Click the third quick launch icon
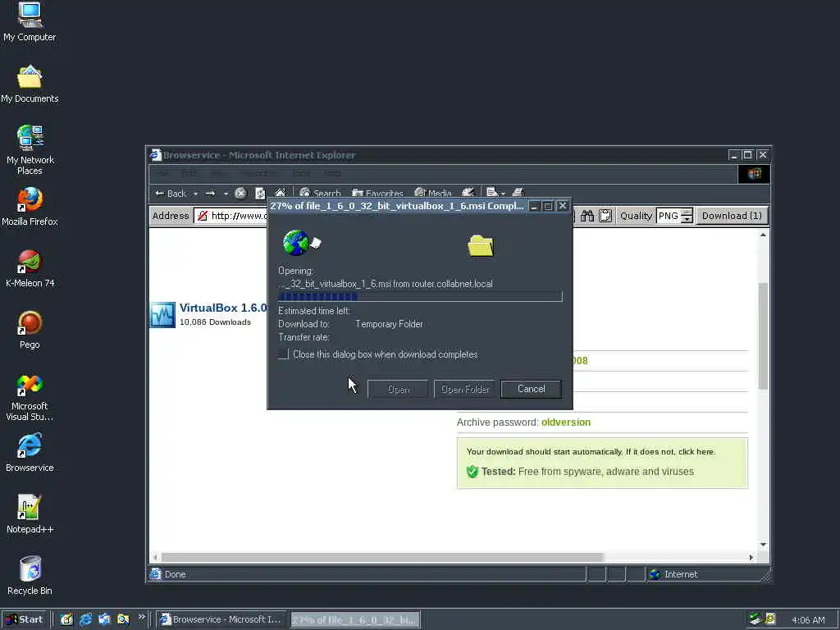 104,619
